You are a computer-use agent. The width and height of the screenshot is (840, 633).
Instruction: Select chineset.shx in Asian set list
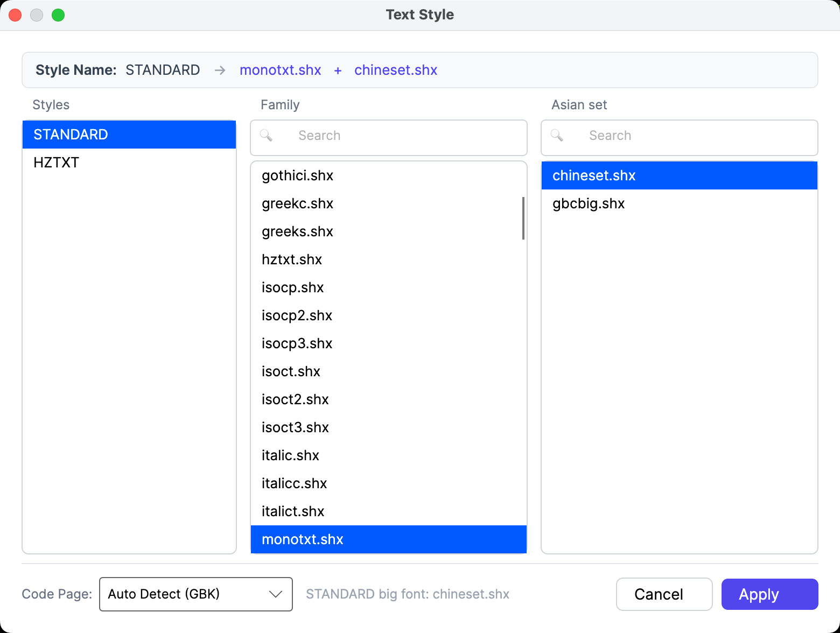pyautogui.click(x=680, y=175)
